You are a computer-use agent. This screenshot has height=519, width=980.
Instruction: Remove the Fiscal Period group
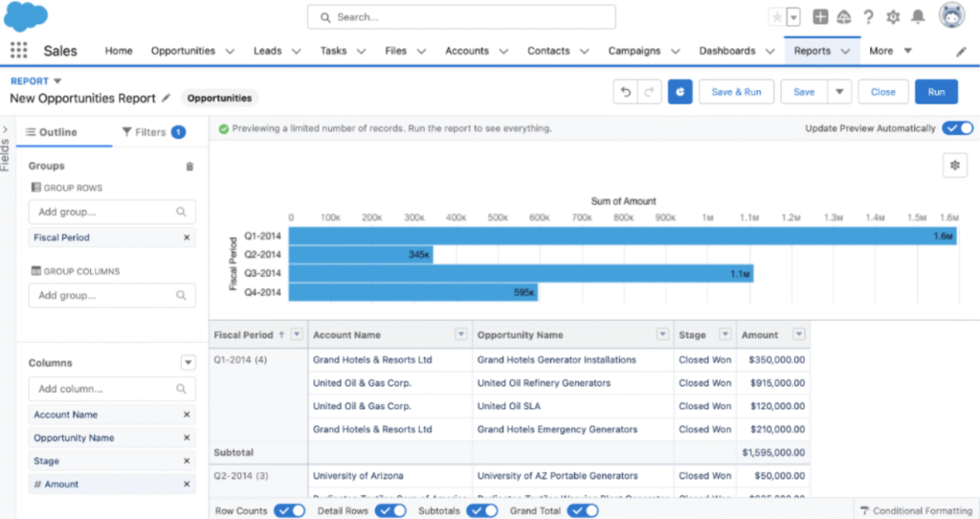coord(187,237)
